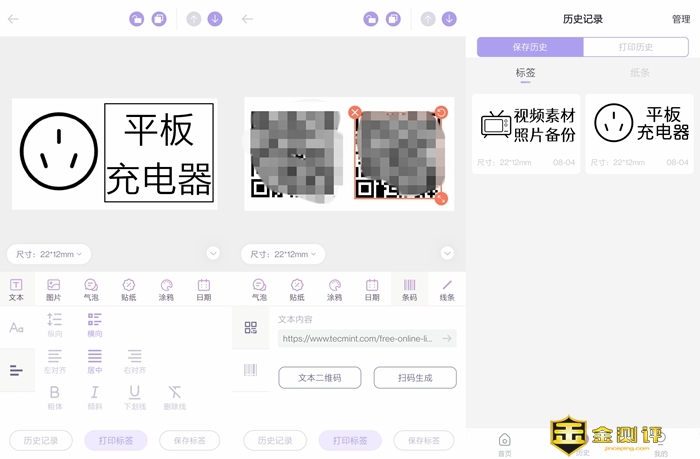
Task: Switch to the 打印历史 tab
Action: pos(637,47)
